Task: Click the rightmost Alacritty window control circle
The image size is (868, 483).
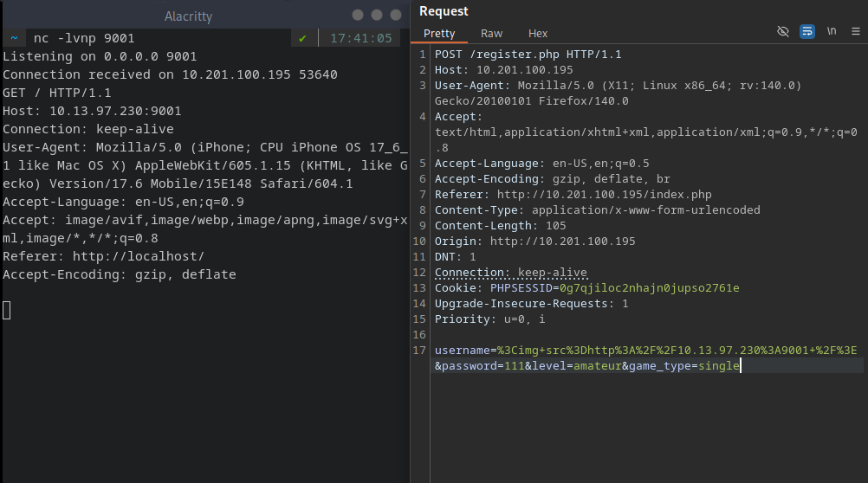Action: tap(396, 16)
